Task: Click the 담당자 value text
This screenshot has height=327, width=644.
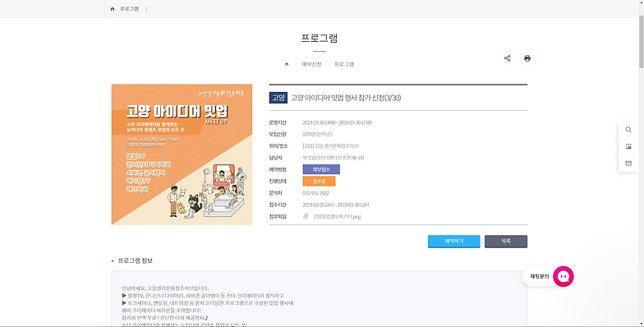Action: [333, 158]
